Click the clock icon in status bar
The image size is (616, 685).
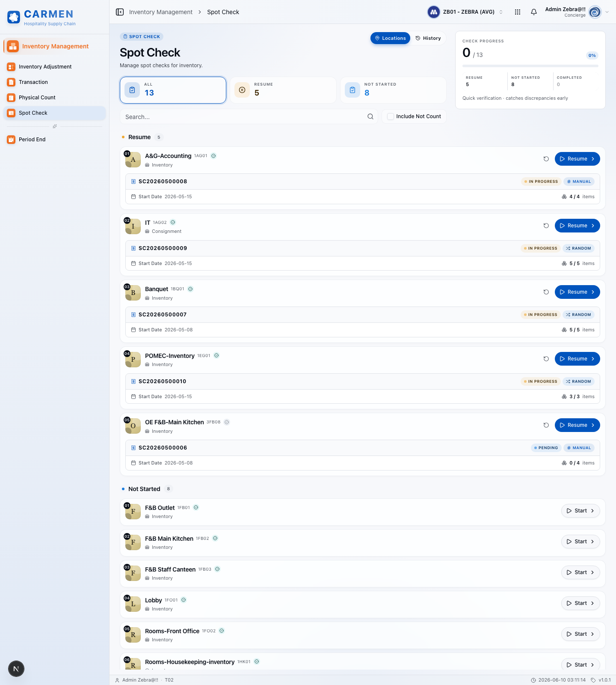533,680
